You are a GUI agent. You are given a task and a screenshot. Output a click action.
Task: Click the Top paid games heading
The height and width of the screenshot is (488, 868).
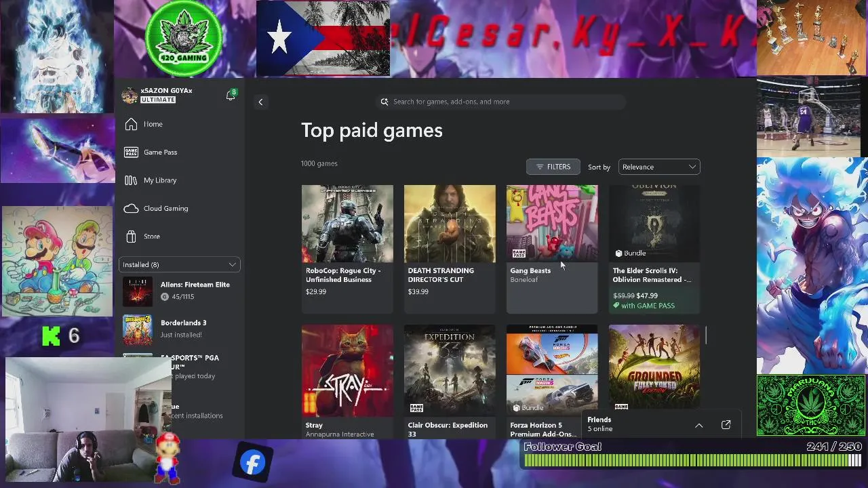tap(372, 131)
